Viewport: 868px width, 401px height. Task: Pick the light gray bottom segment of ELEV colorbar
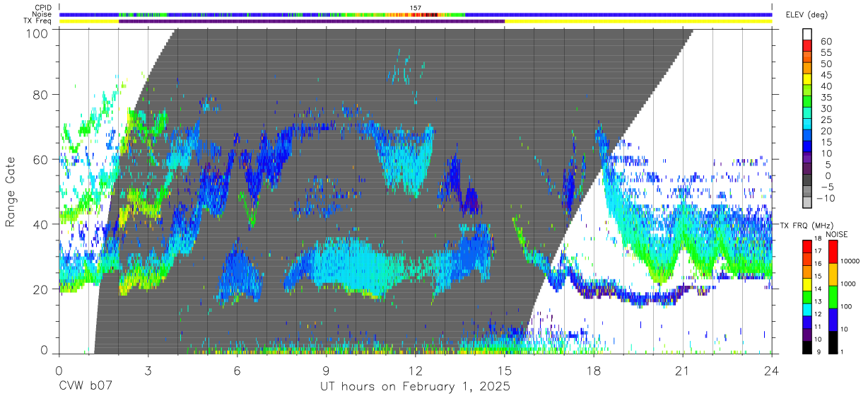coord(808,202)
